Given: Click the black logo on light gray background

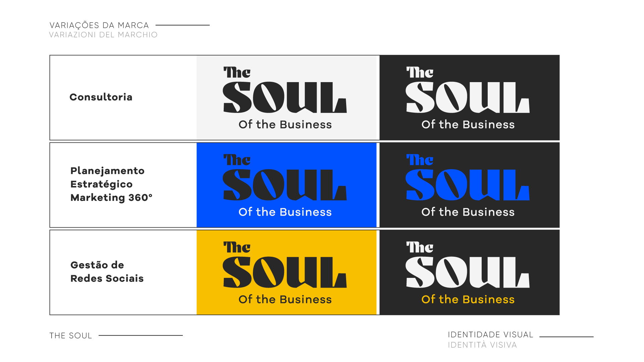Looking at the screenshot, I should click(285, 98).
